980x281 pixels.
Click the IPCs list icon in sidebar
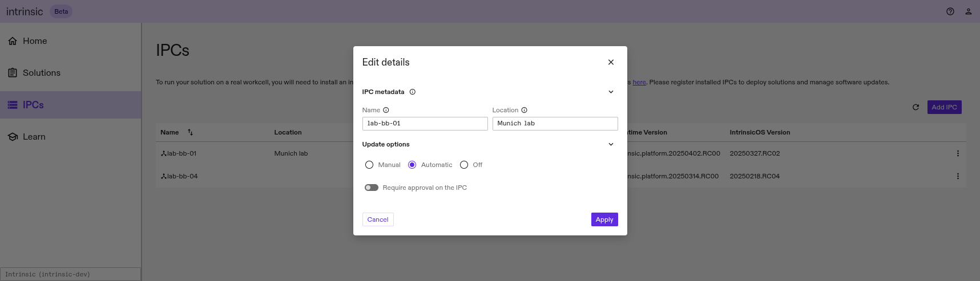point(13,105)
